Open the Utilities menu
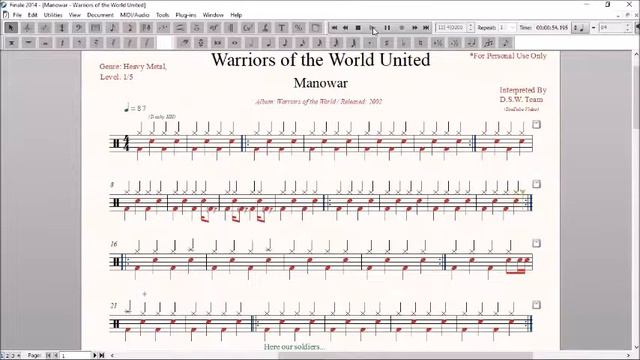 (53, 15)
